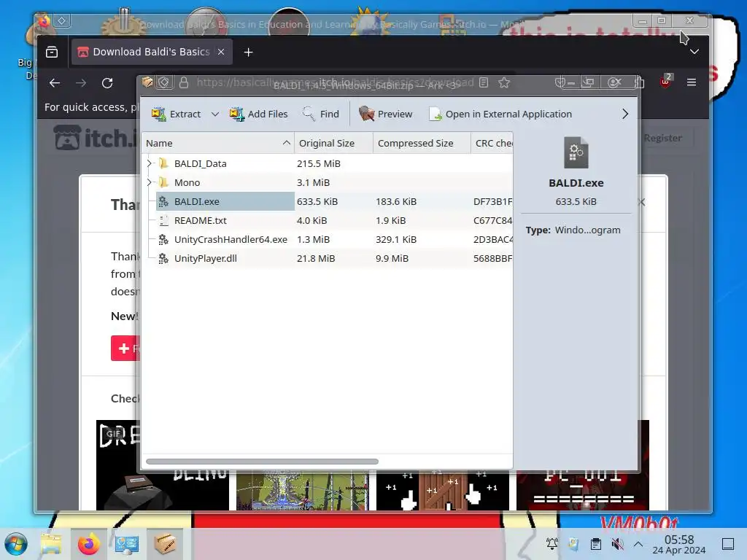This screenshot has width=747, height=560.
Task: Click the 215.5 MiB size cell
Action: [x=319, y=163]
